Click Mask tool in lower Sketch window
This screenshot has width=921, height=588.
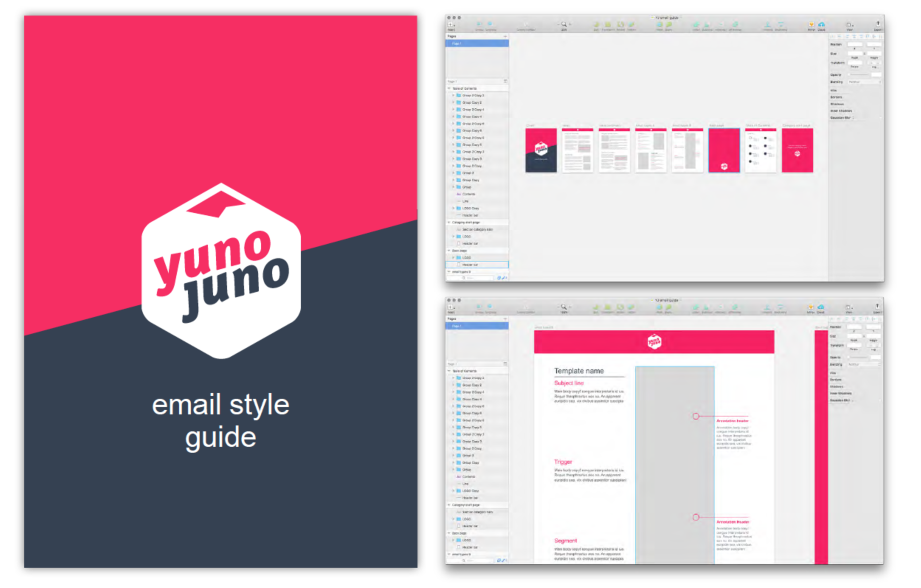pos(659,308)
